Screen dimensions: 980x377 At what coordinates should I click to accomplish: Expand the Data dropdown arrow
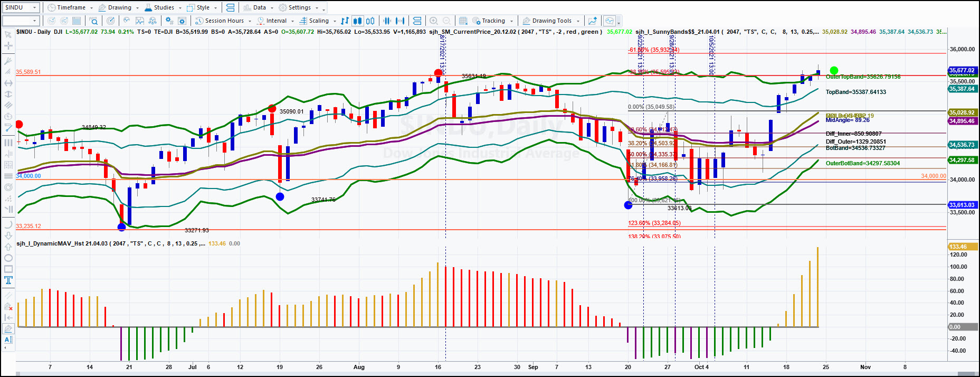coord(272,8)
